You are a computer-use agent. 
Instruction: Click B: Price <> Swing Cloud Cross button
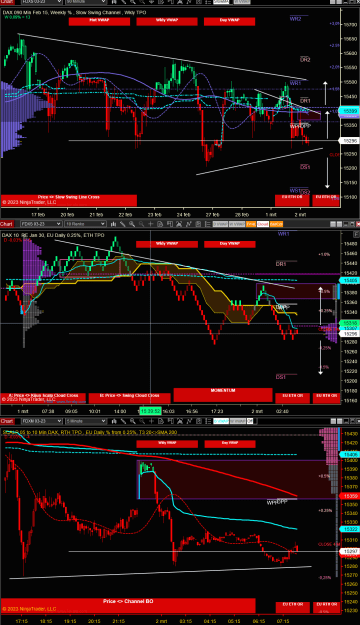129,398
